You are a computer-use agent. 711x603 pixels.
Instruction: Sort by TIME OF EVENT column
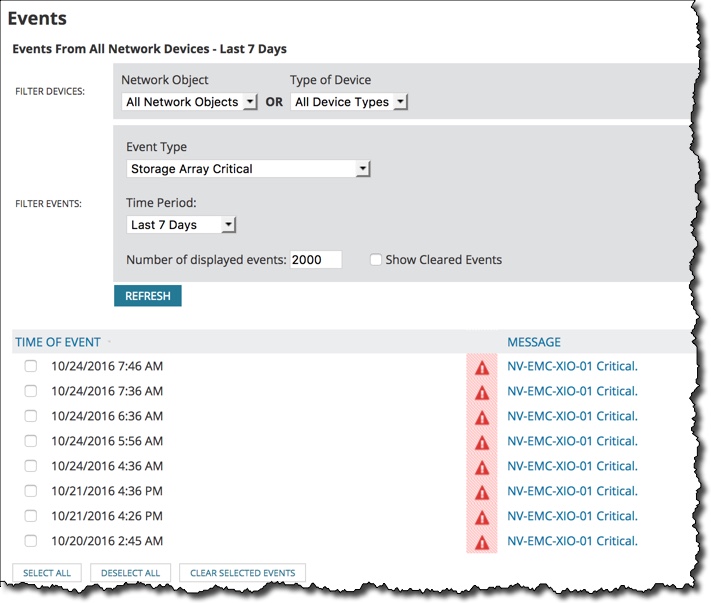(x=58, y=342)
